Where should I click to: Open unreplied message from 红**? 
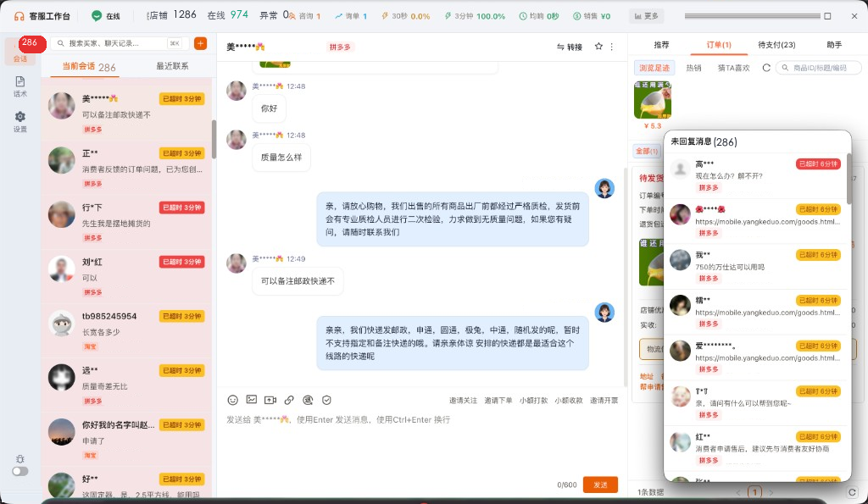point(755,449)
